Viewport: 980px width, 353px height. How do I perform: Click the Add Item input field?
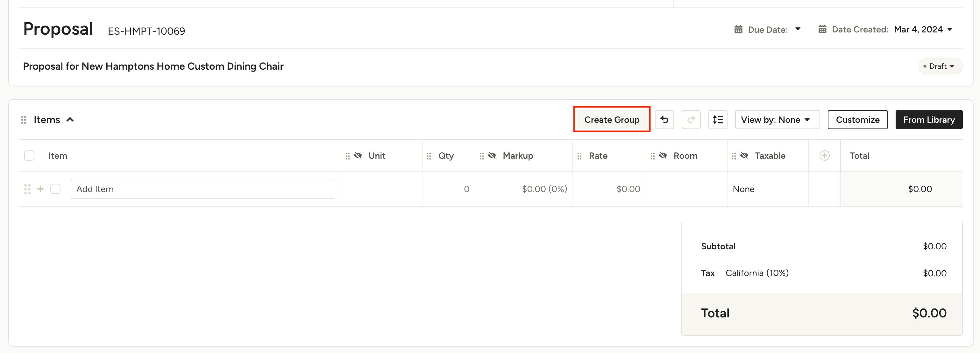(202, 189)
